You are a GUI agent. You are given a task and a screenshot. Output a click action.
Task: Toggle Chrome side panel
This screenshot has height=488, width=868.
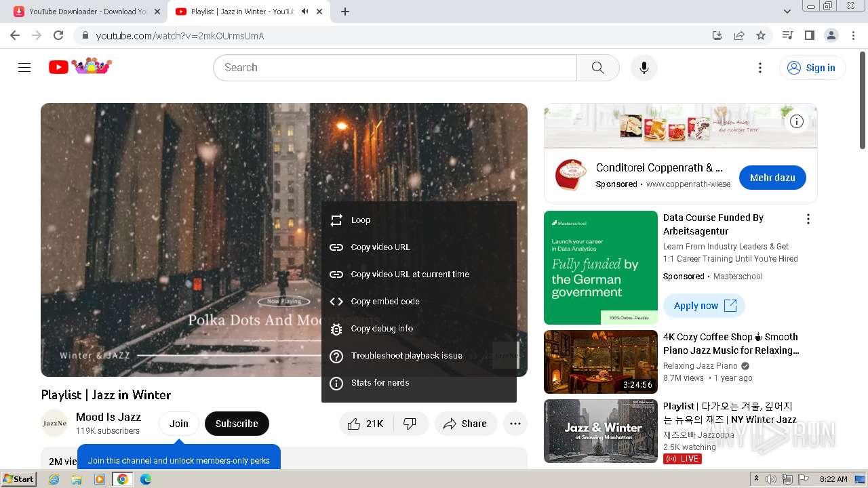809,35
